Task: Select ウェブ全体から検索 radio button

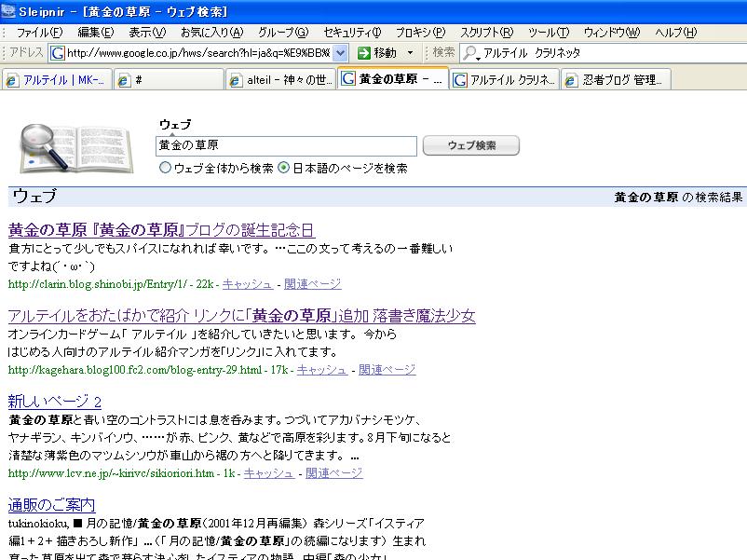Action: [x=165, y=168]
